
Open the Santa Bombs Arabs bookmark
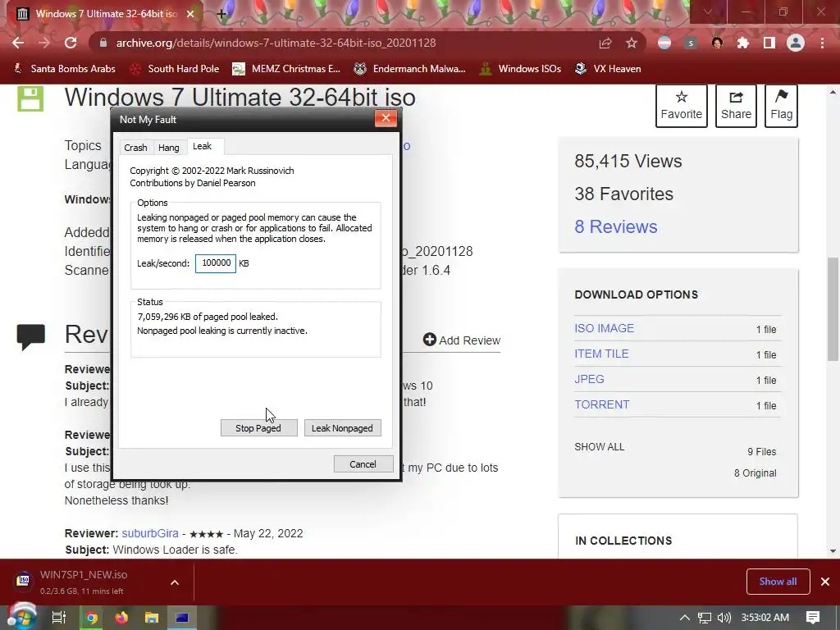[x=64, y=69]
